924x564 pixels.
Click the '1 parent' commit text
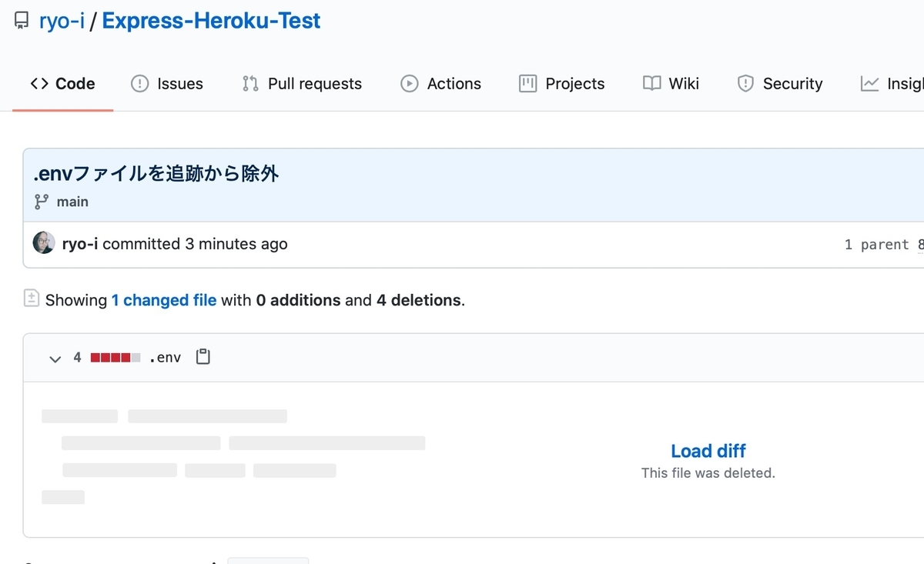[877, 245]
